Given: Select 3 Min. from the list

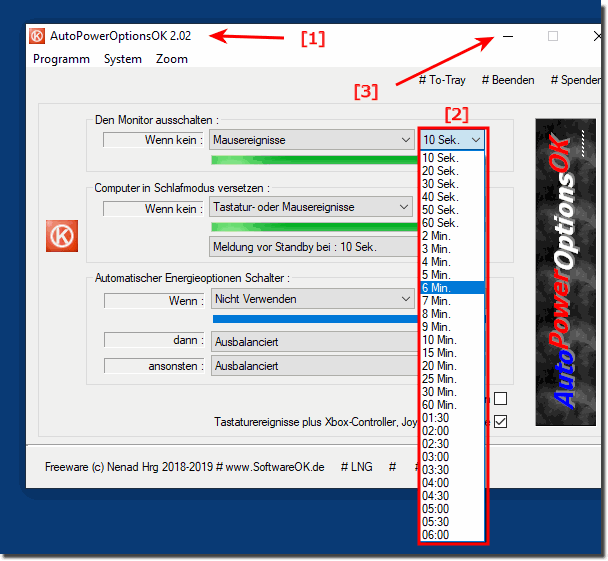Looking at the screenshot, I should pyautogui.click(x=453, y=249).
